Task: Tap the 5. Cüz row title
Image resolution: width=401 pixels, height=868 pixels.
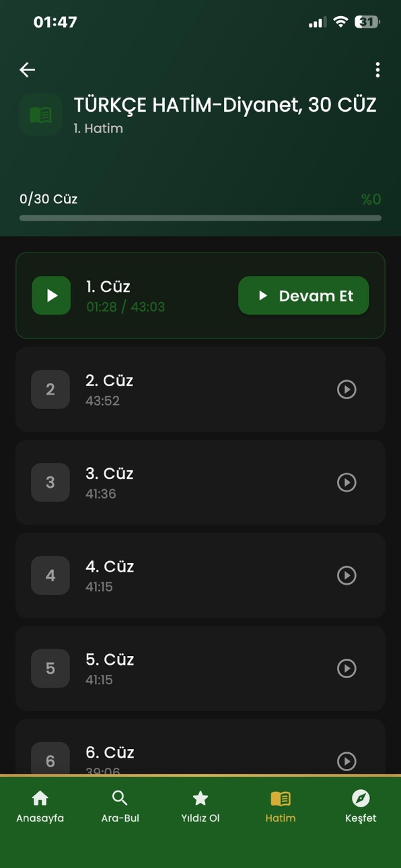Action: point(110,659)
